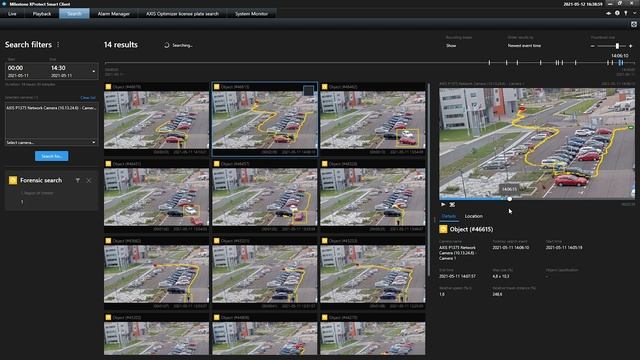Click the end time 14:30 field
The height and width of the screenshot is (360, 640).
coord(58,68)
